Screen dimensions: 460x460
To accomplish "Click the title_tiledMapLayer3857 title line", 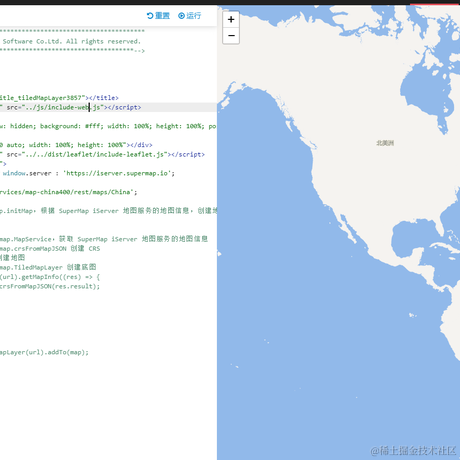I will (59, 98).
